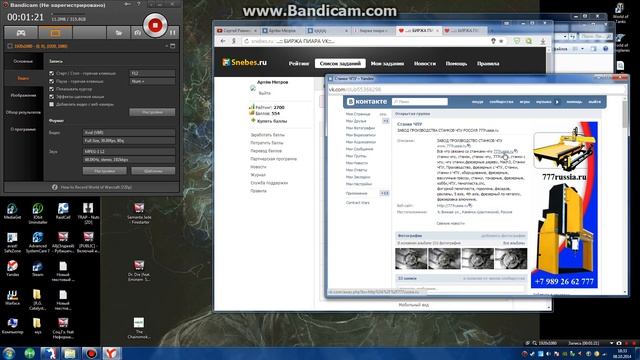Click Заработать баллы in Snebes sidebar
The height and width of the screenshot is (360, 640).
coord(267,135)
